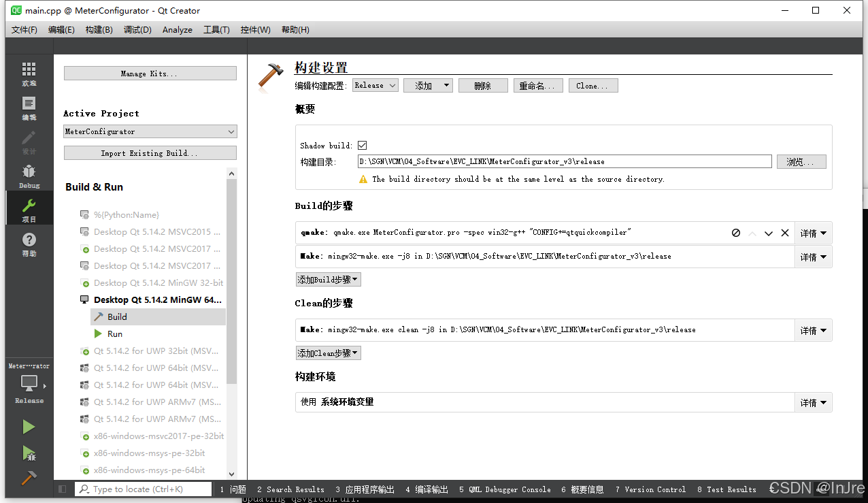Select Desktop Qt 5.14.2 MinGW 32-bit kit

[152, 282]
